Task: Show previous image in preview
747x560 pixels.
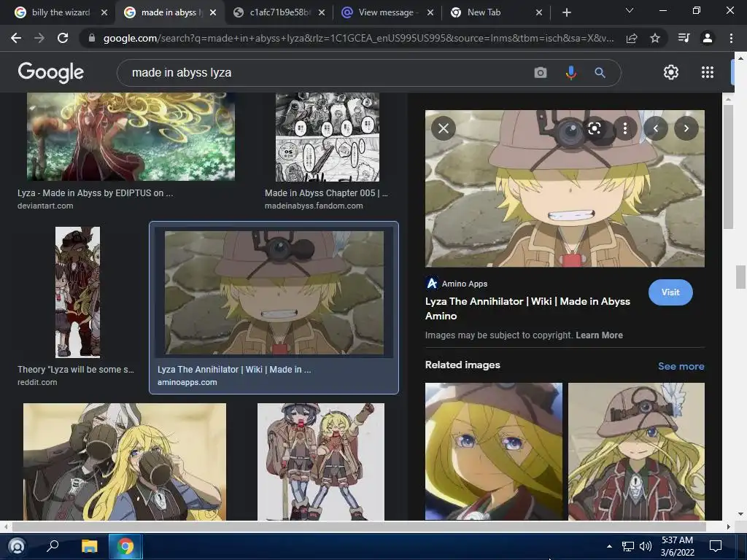Action: 656,128
